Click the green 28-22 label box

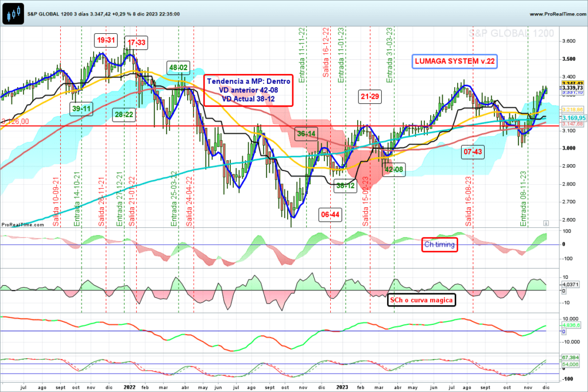pyautogui.click(x=124, y=114)
